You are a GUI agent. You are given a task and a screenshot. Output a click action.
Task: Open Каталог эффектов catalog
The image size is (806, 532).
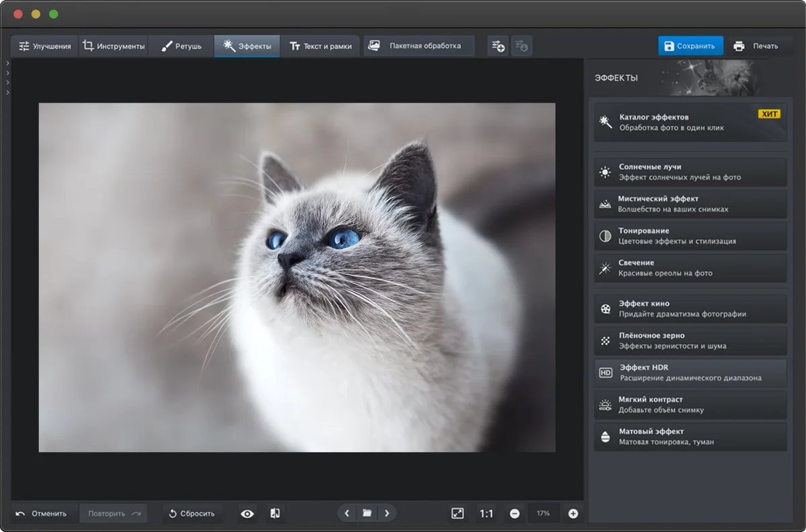690,122
